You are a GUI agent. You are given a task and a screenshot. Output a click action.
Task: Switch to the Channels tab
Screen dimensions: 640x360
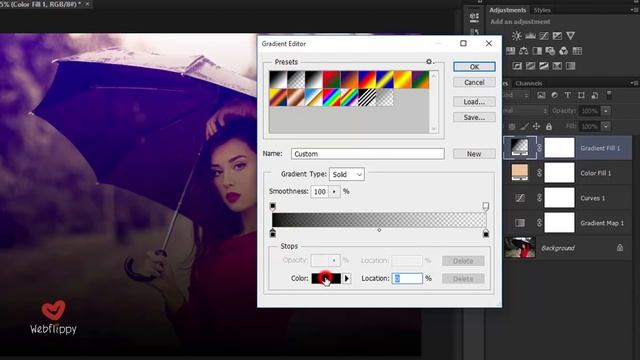pyautogui.click(x=529, y=83)
